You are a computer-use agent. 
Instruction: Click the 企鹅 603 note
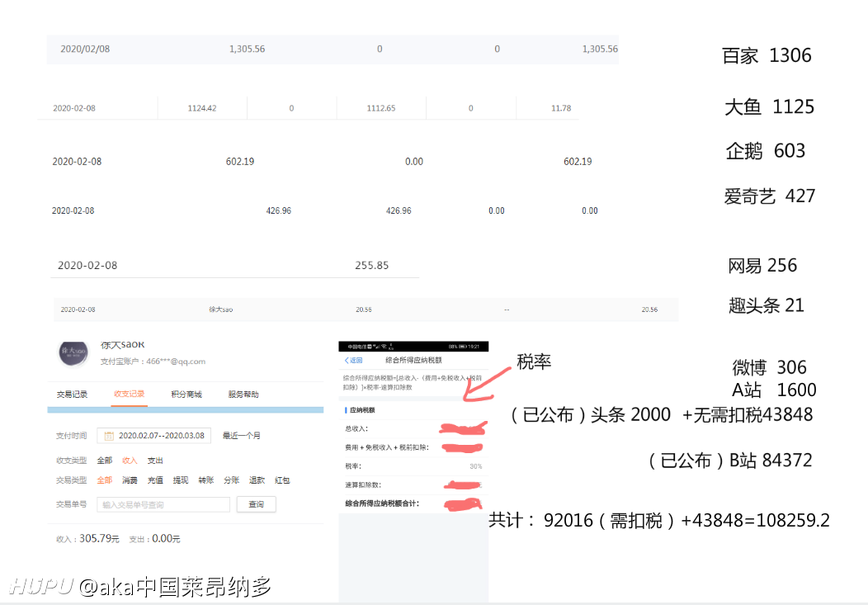[766, 150]
